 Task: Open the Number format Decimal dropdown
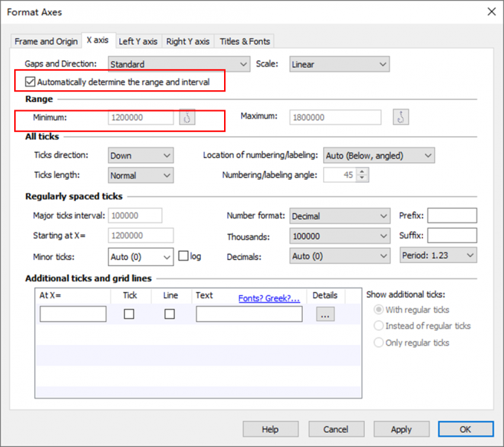339,216
